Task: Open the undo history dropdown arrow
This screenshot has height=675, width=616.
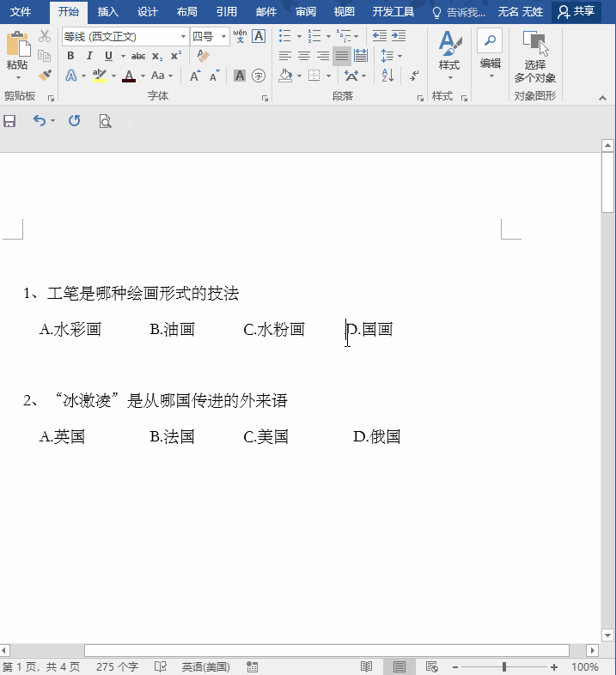Action: 52,121
